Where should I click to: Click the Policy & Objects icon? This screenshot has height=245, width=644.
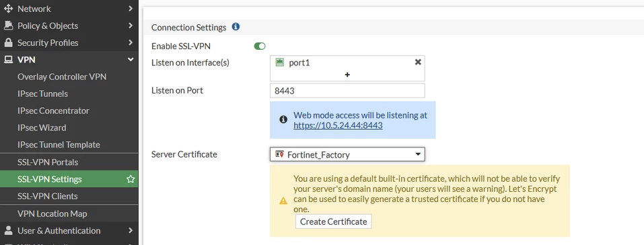(8, 26)
